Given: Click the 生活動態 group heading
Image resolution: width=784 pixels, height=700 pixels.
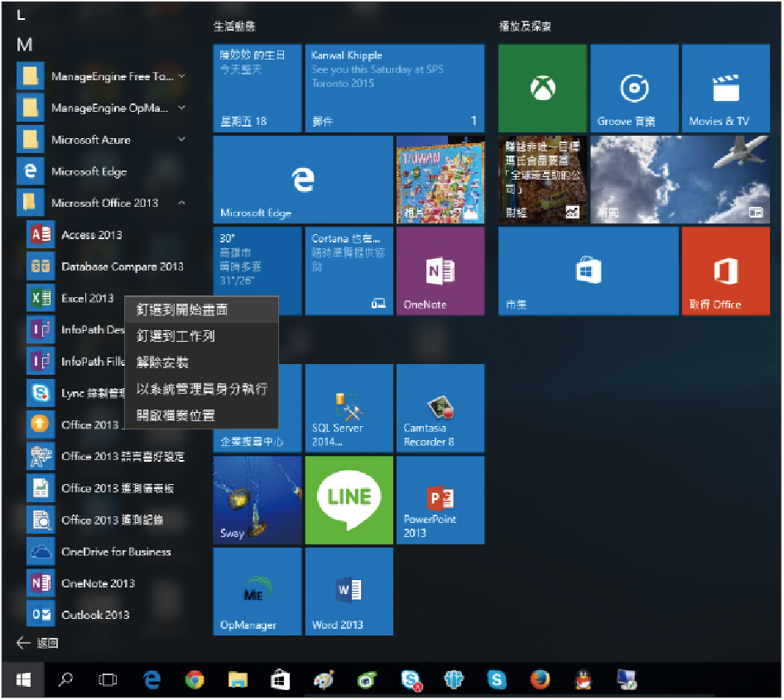Looking at the screenshot, I should (234, 26).
